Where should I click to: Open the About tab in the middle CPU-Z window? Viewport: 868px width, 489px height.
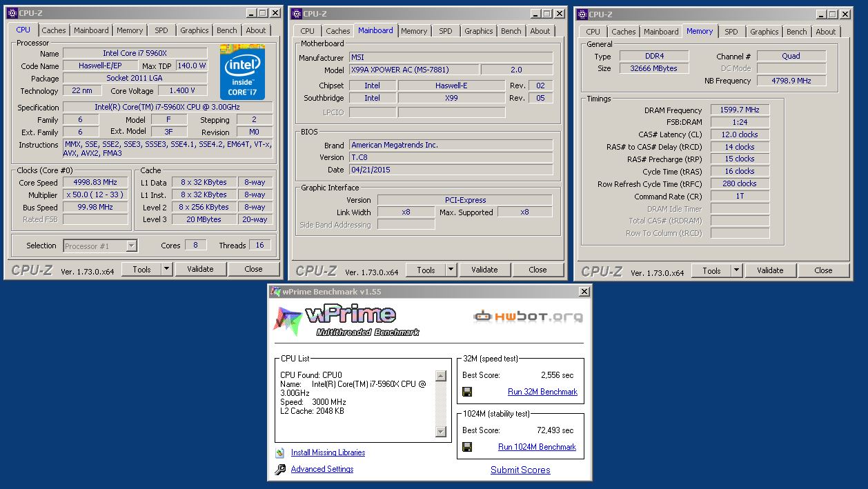point(540,31)
